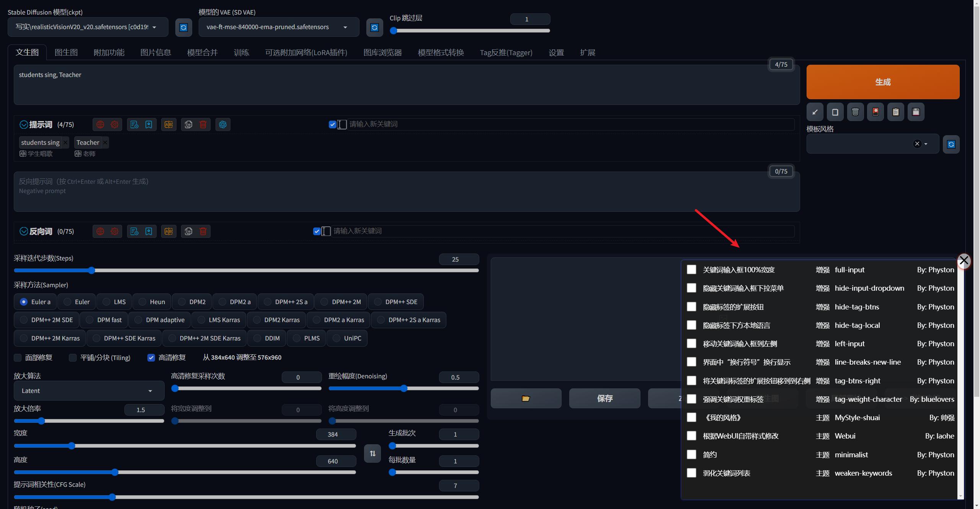
Task: Open the Stable Diffusion 模型 dropdown
Action: (x=88, y=27)
